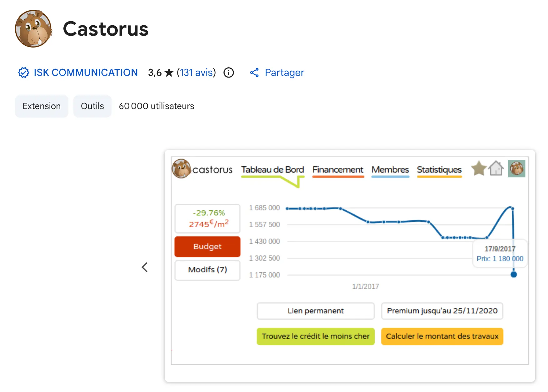Click the red Budget button
The image size is (548, 392).
coord(207,247)
